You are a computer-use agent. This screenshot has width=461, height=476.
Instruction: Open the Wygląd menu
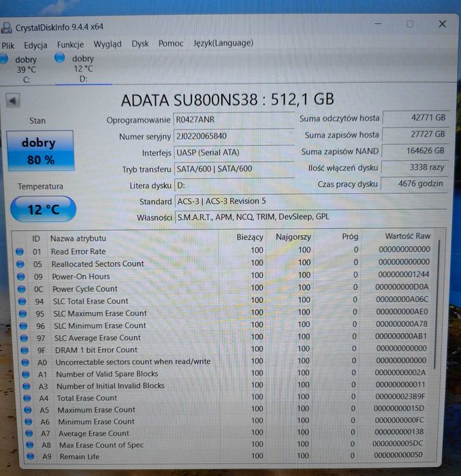[x=108, y=44]
